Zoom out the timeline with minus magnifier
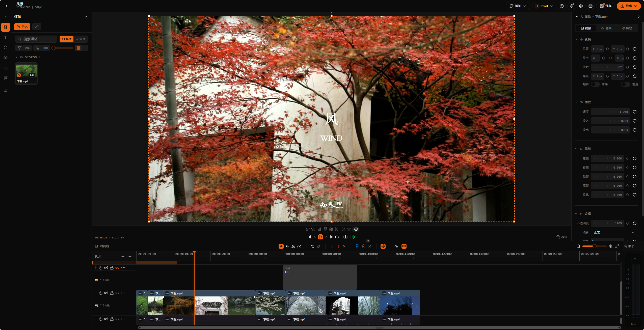Viewport: 644px width, 330px height. coord(578,246)
